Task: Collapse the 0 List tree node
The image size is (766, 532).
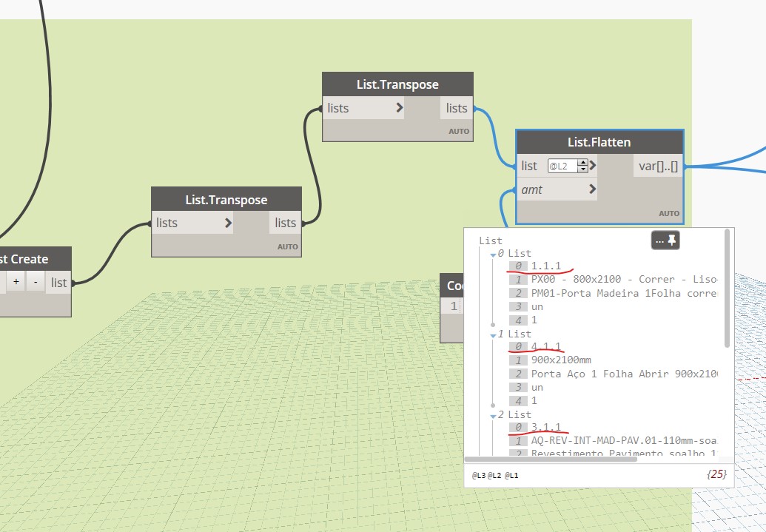Action: (x=494, y=255)
